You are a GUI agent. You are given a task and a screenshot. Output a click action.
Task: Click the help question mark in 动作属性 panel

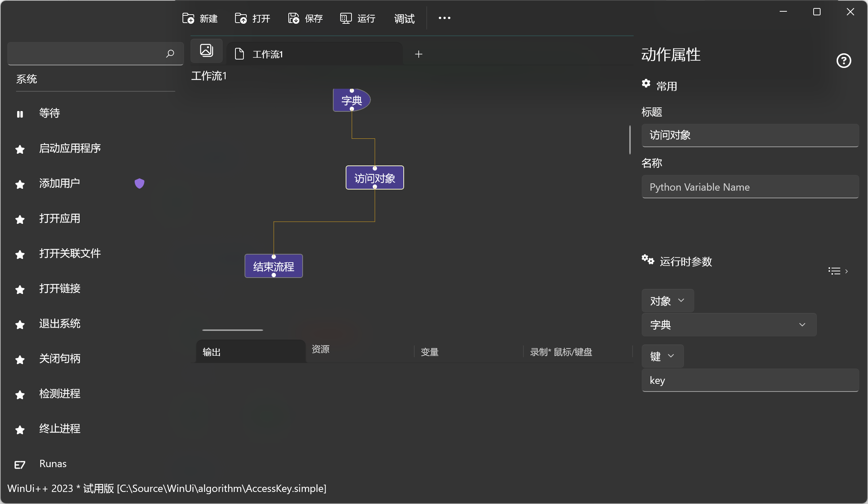pyautogui.click(x=844, y=61)
